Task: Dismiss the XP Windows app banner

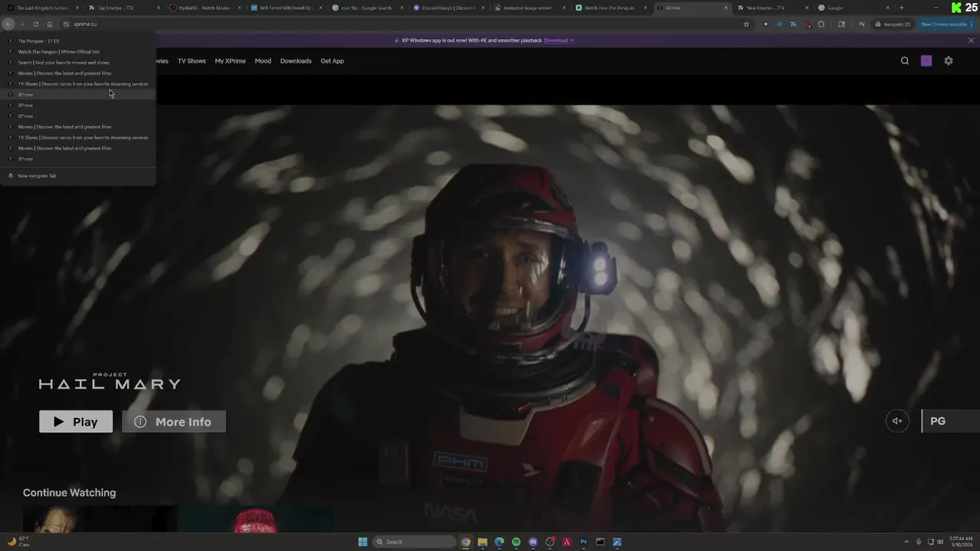Action: 971,40
